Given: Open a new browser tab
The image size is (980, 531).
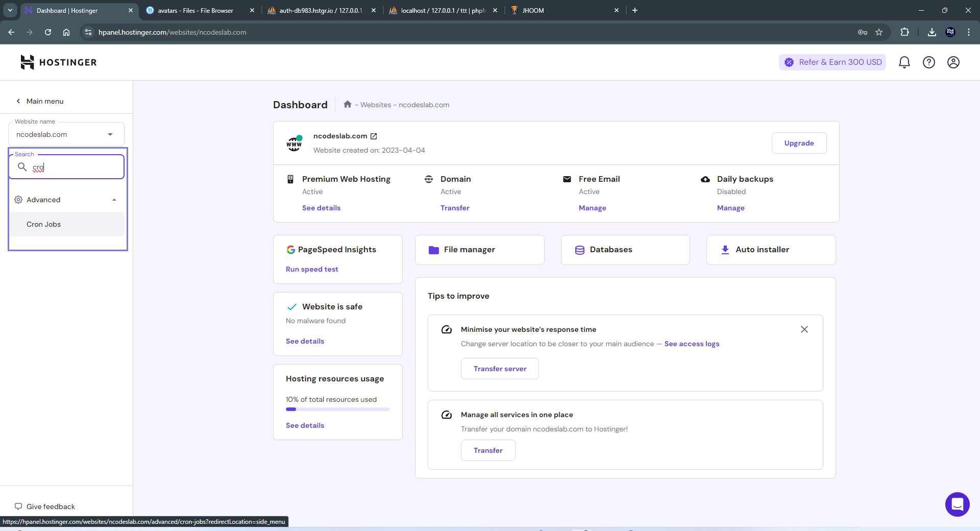Looking at the screenshot, I should click(x=635, y=10).
